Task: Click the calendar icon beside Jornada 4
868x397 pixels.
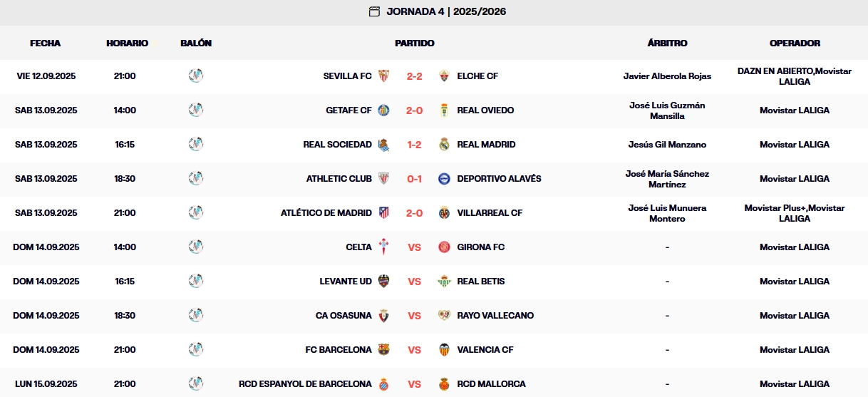Action: click(374, 11)
